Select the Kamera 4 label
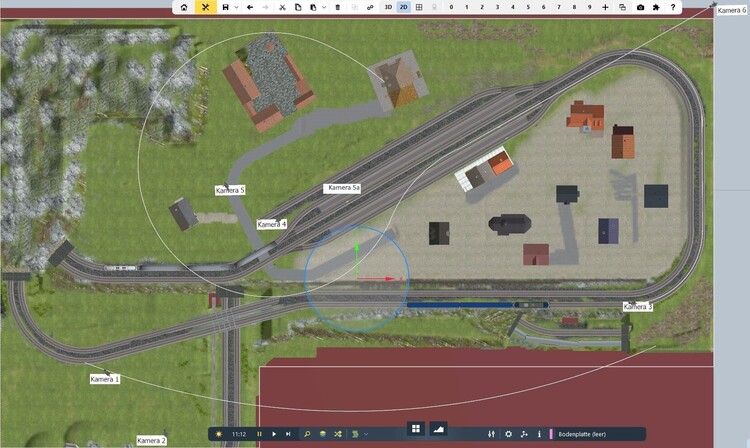Screen dimensions: 750x448 click(x=272, y=224)
